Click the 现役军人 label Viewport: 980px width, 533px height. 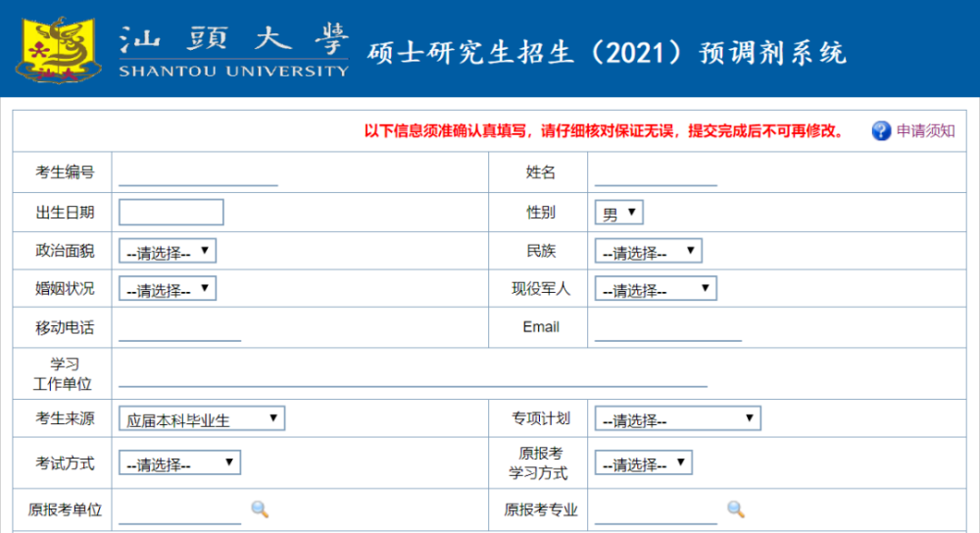click(x=541, y=289)
